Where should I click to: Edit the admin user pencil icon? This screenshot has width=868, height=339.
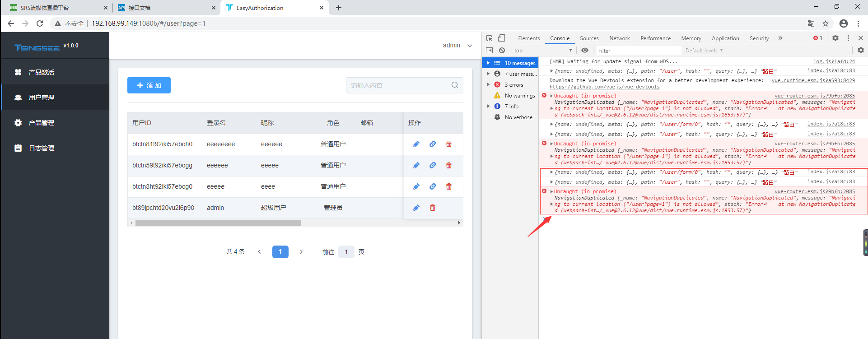point(416,208)
